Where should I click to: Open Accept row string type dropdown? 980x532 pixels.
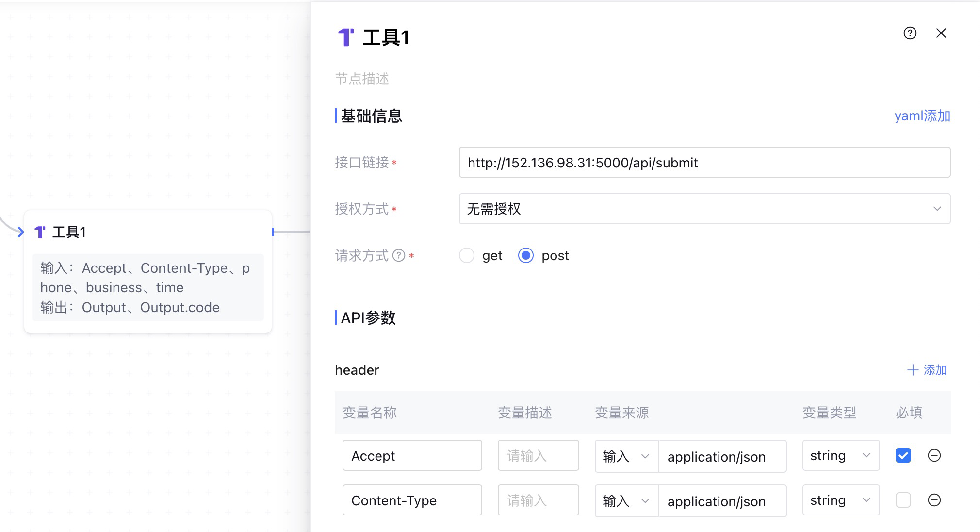[x=840, y=455]
